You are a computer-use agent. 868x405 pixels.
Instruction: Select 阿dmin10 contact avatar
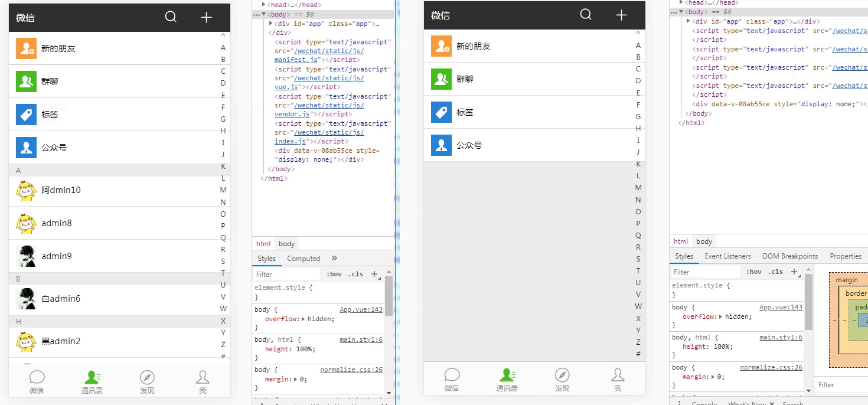point(27,190)
